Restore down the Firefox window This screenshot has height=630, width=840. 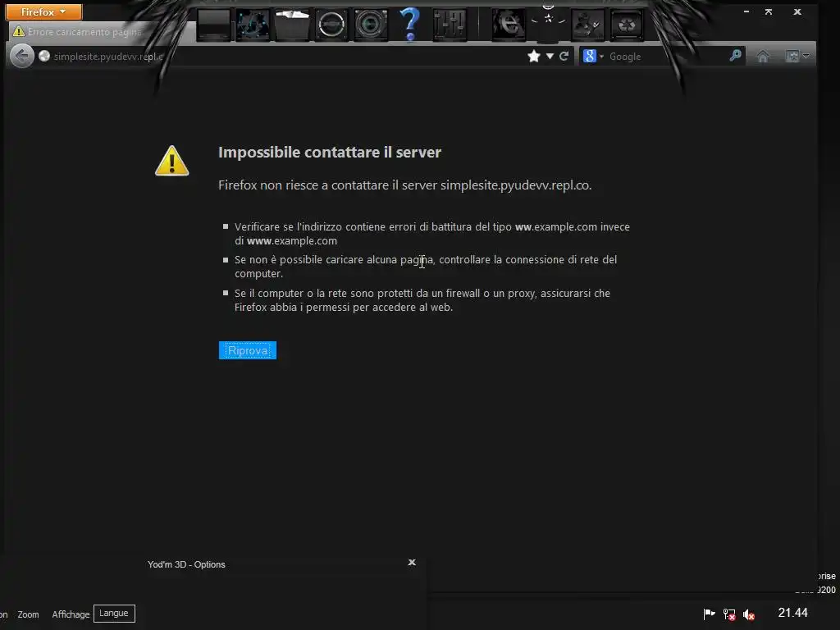(x=769, y=11)
